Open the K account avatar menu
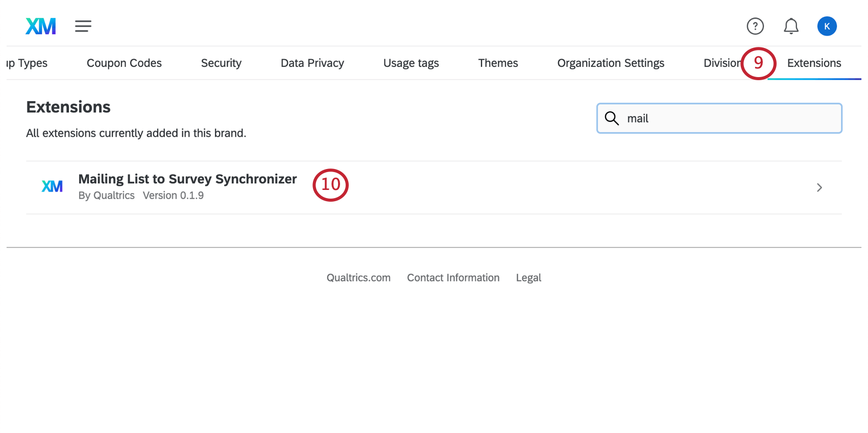868x433 pixels. [827, 26]
